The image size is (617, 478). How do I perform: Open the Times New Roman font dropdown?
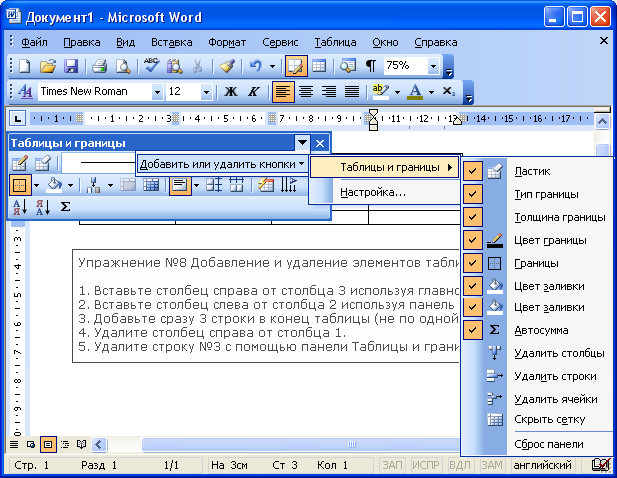[157, 92]
